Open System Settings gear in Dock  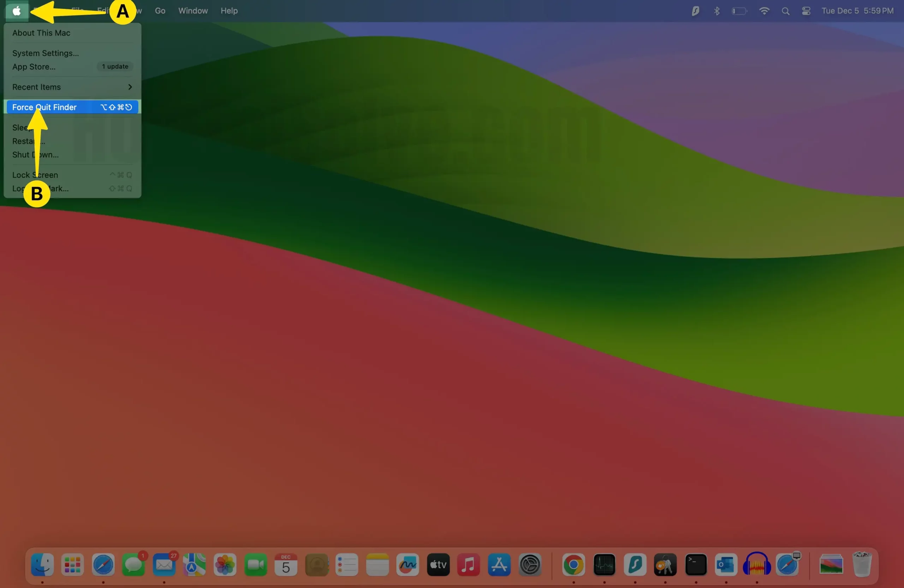530,565
